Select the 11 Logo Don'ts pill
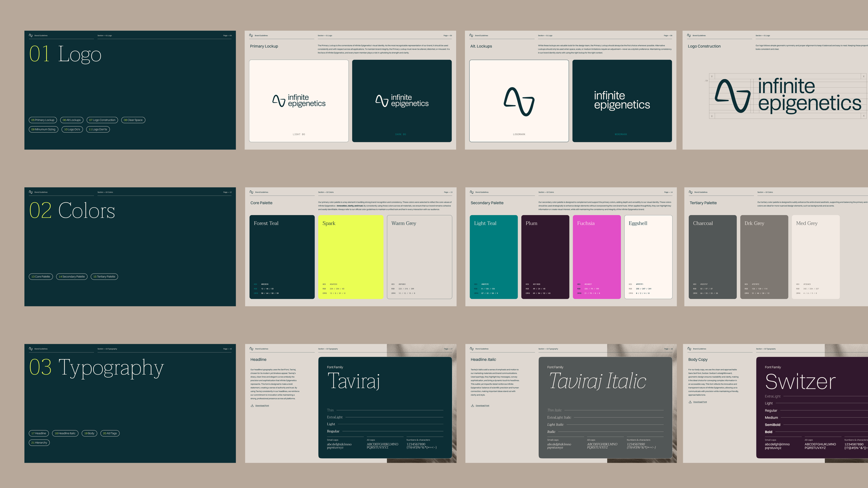Image resolution: width=868 pixels, height=488 pixels. coord(98,129)
